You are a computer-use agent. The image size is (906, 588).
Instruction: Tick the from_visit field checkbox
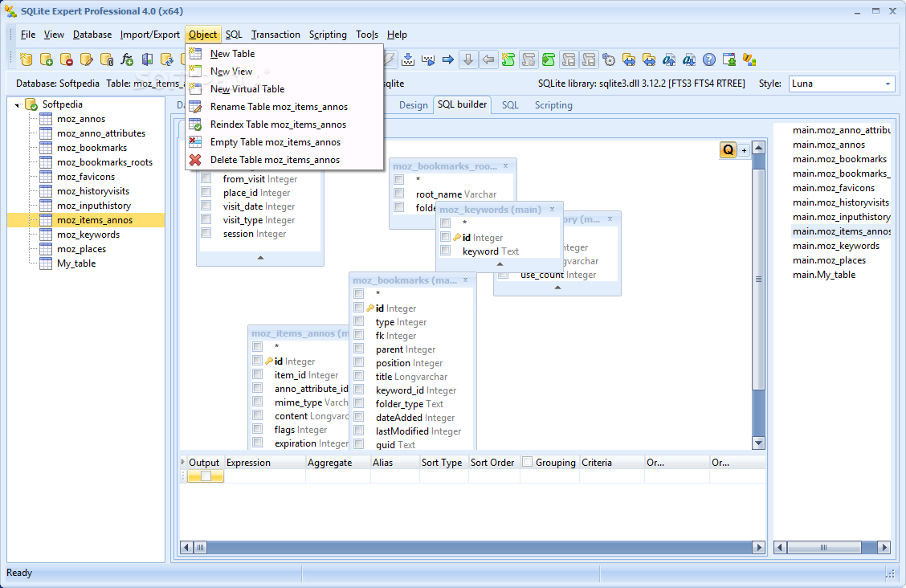206,178
